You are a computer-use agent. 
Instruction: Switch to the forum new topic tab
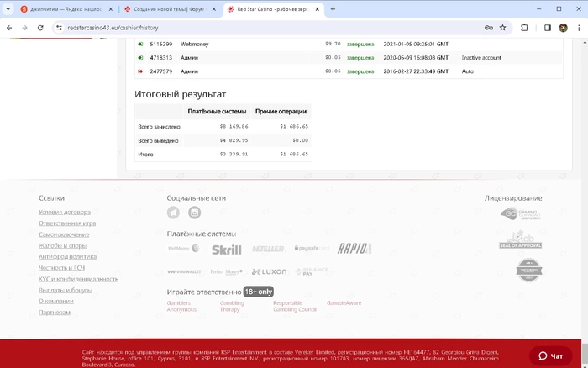coord(170,9)
